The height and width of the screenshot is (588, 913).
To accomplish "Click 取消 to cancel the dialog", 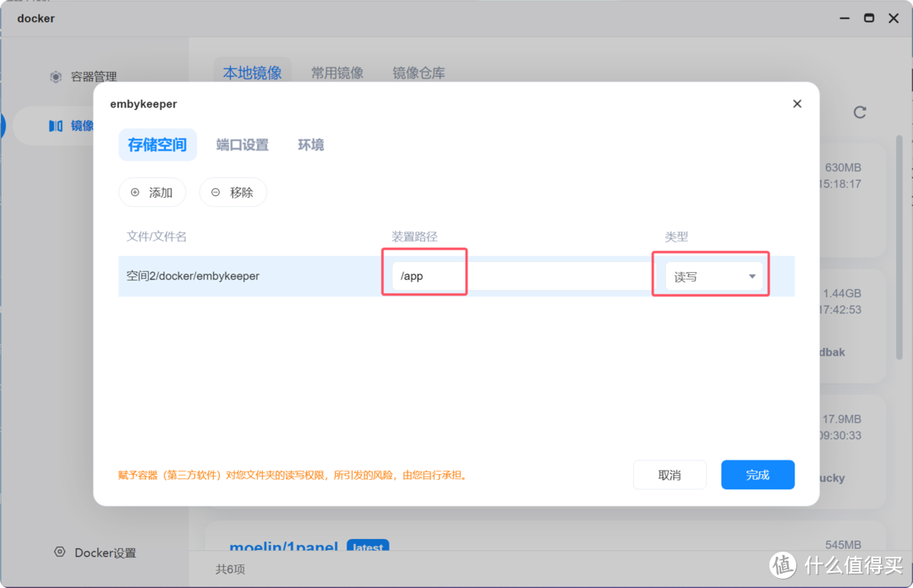I will pyautogui.click(x=670, y=474).
